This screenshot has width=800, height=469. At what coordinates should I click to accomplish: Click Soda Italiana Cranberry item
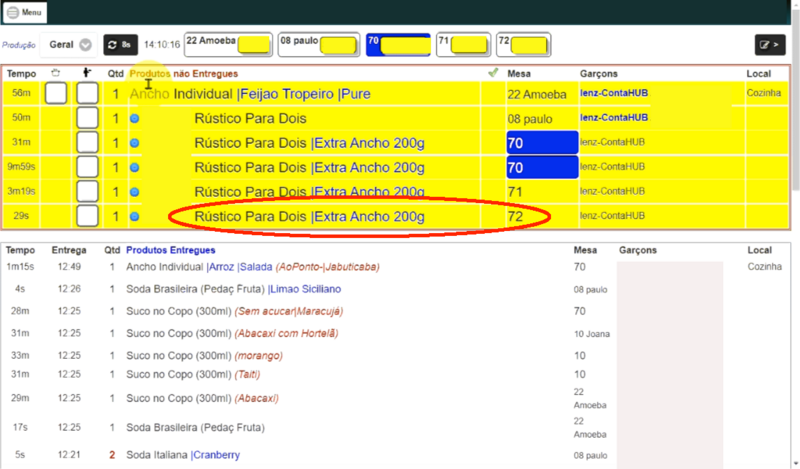click(183, 455)
